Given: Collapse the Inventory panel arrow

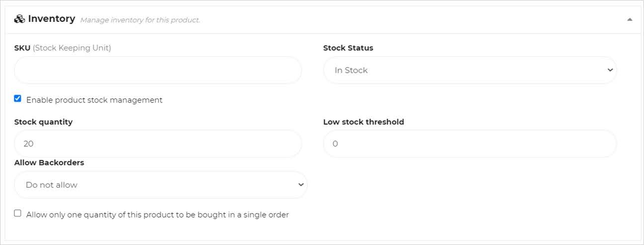Looking at the screenshot, I should pyautogui.click(x=630, y=19).
